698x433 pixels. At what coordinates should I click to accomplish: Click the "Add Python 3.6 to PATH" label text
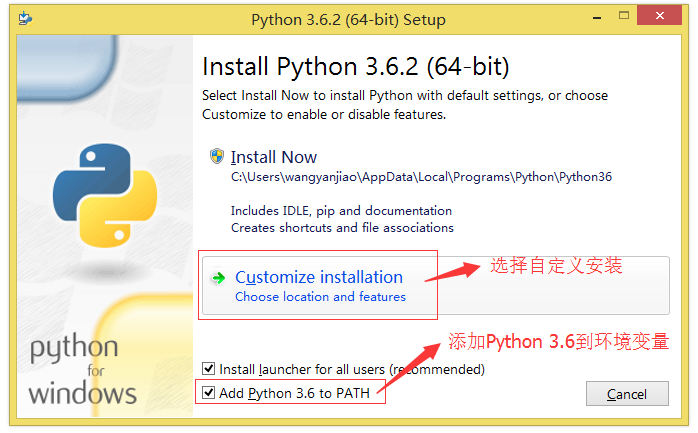[294, 393]
